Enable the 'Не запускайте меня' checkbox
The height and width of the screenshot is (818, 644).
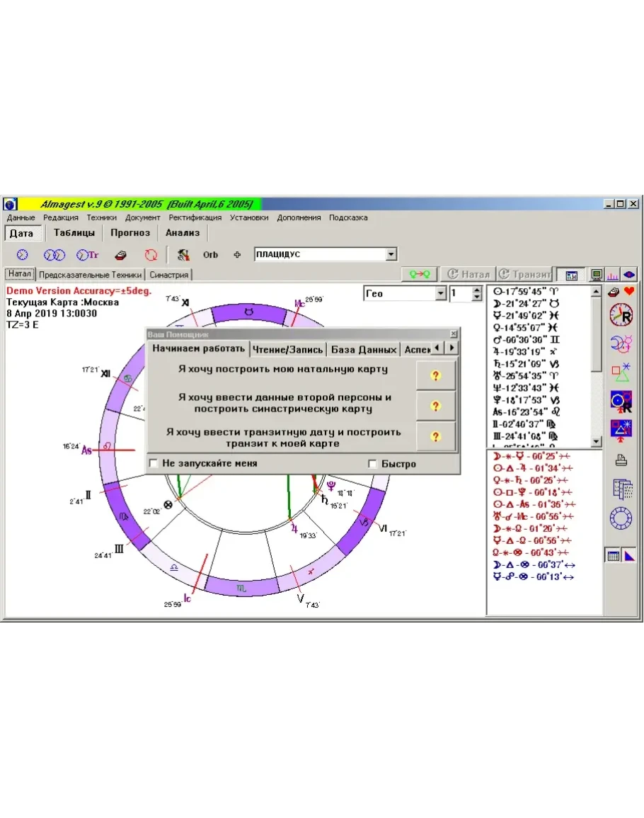click(x=154, y=464)
